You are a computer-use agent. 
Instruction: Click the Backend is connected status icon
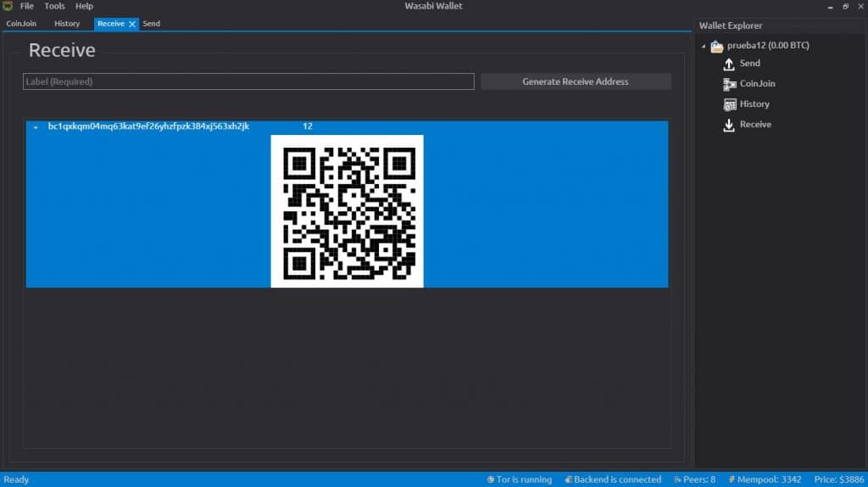coord(568,480)
